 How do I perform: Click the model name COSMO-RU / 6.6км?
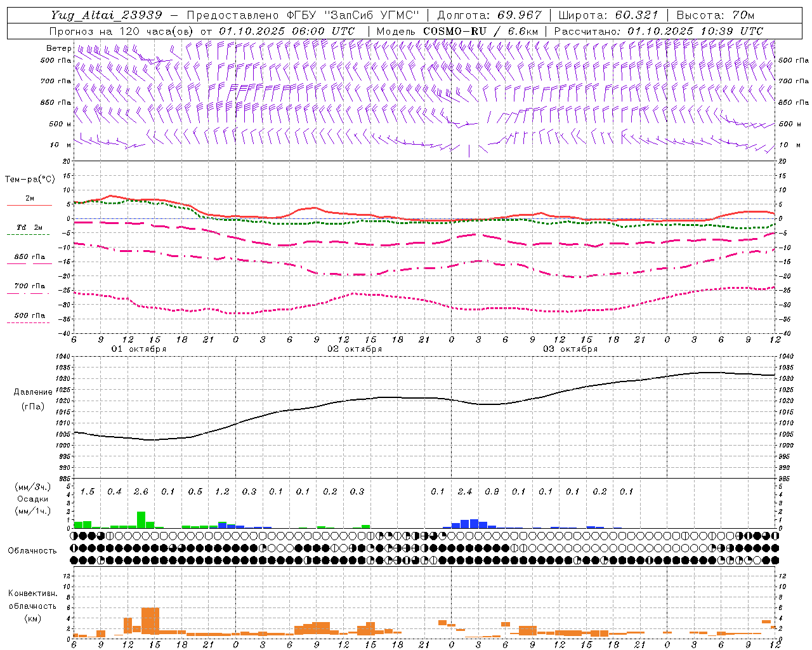point(481,31)
